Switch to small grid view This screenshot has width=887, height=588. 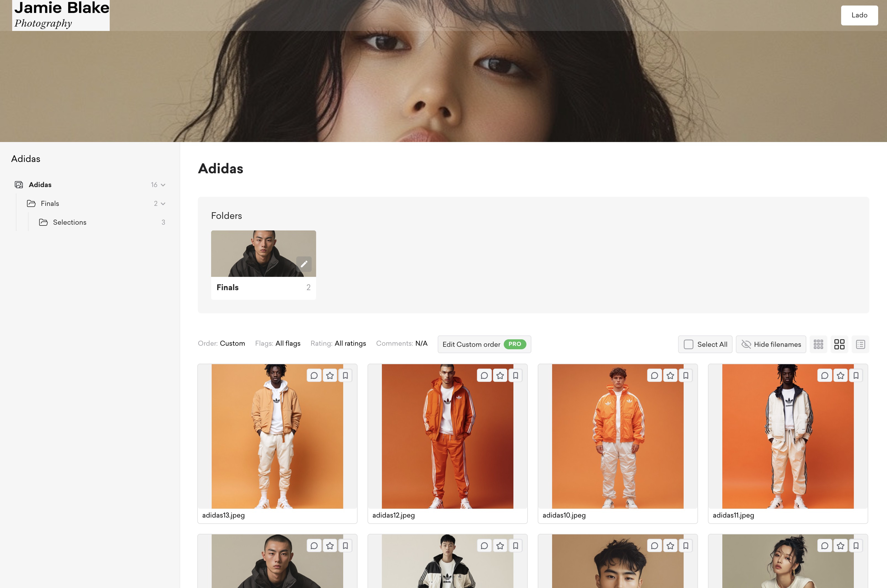[x=818, y=344]
